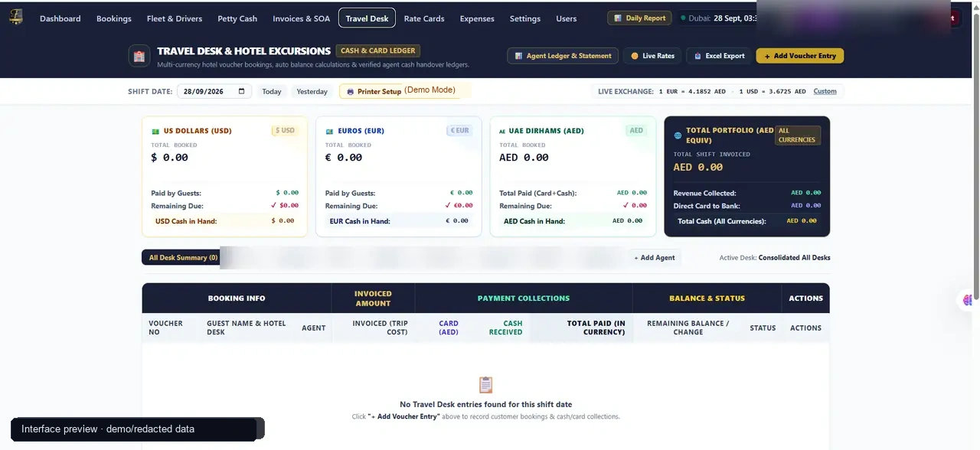This screenshot has width=980, height=450.
Task: Click the Dubai date and time indicator
Action: tap(718, 18)
